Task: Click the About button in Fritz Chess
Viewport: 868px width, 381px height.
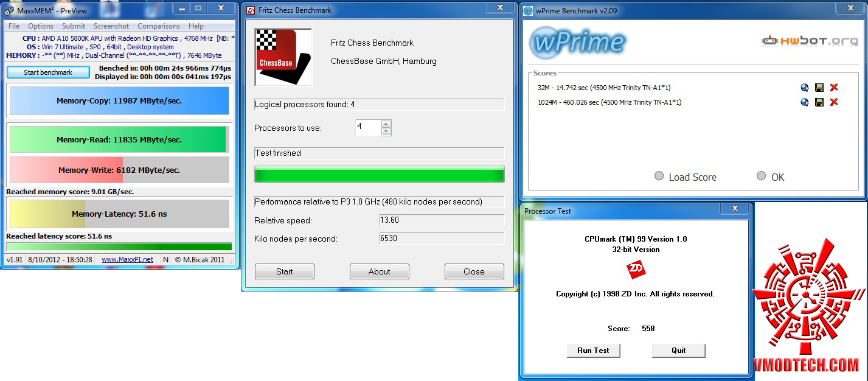Action: [x=380, y=271]
